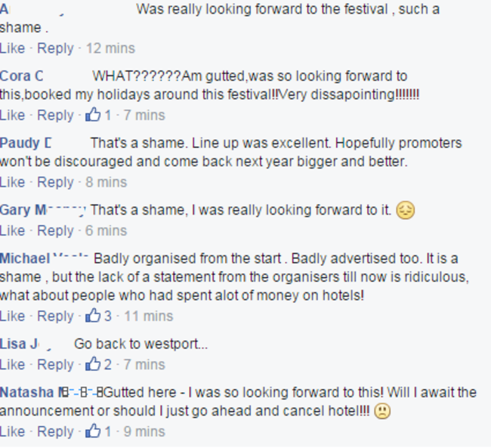Image resolution: width=491 pixels, height=448 pixels.
Task: Like Paudy's comment
Action: 12,182
